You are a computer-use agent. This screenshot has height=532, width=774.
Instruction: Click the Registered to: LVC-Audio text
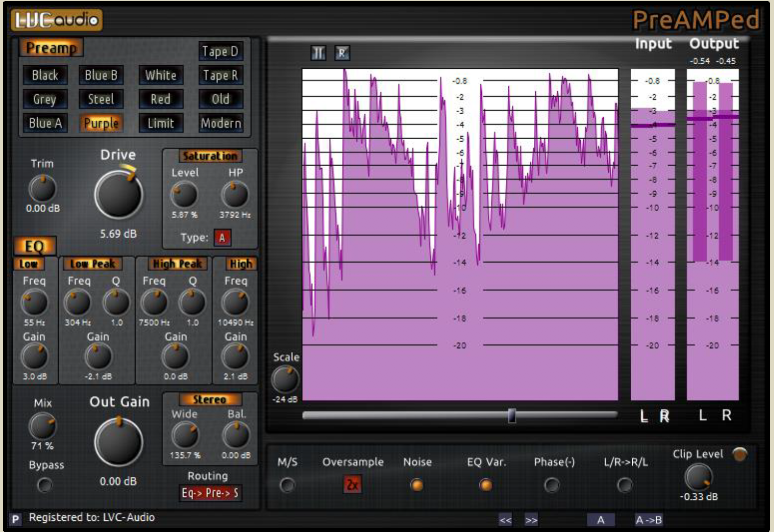tap(92, 517)
